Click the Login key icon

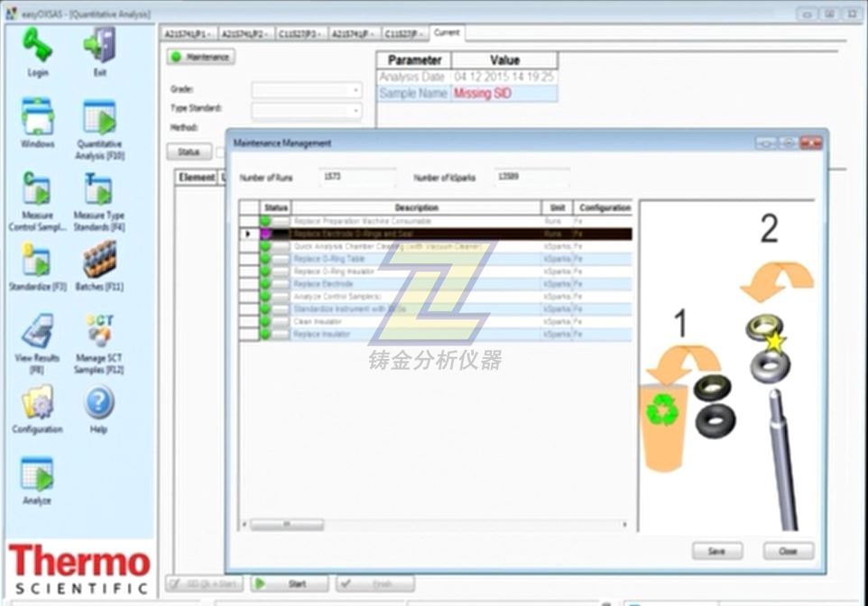point(37,46)
